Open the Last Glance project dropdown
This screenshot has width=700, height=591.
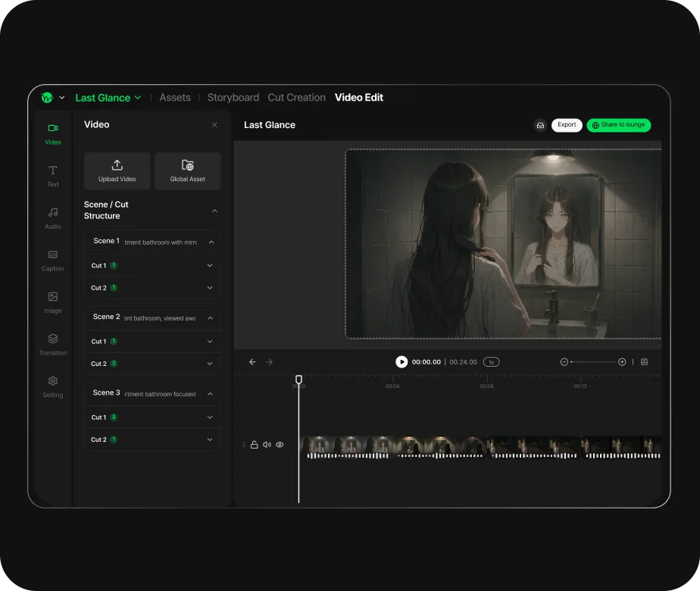pos(108,98)
